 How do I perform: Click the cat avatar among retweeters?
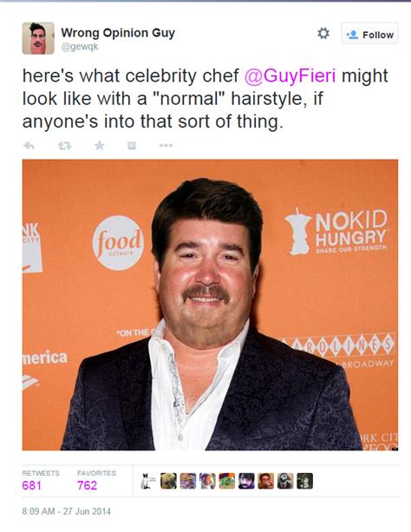(147, 481)
